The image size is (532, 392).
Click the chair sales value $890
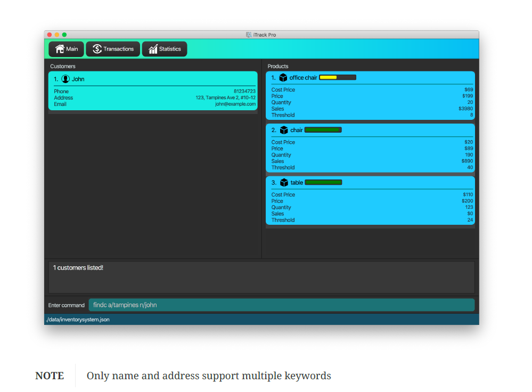coord(467,161)
